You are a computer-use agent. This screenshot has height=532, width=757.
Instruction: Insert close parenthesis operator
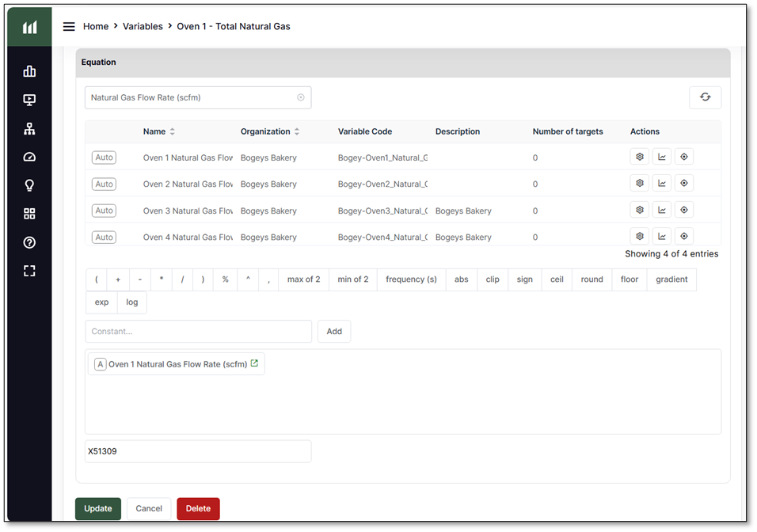(204, 279)
